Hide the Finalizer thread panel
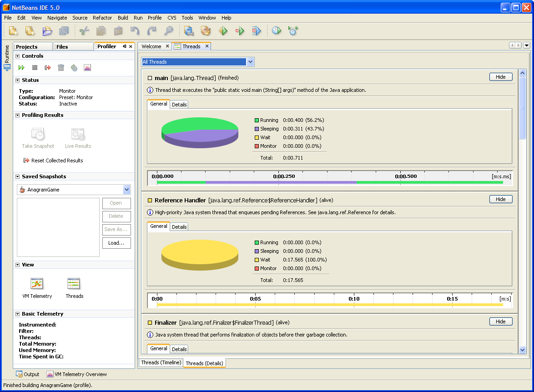534x392 pixels. pos(501,322)
